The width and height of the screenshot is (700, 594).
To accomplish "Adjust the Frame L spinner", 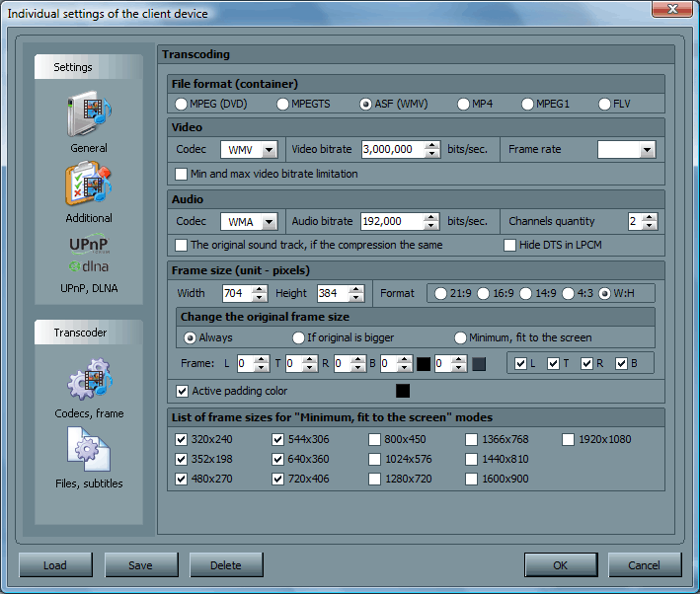I will tap(262, 364).
